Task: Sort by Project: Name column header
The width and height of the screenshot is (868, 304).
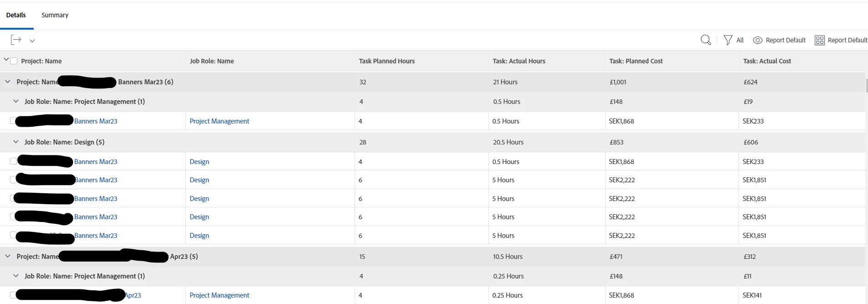Action: [41, 61]
